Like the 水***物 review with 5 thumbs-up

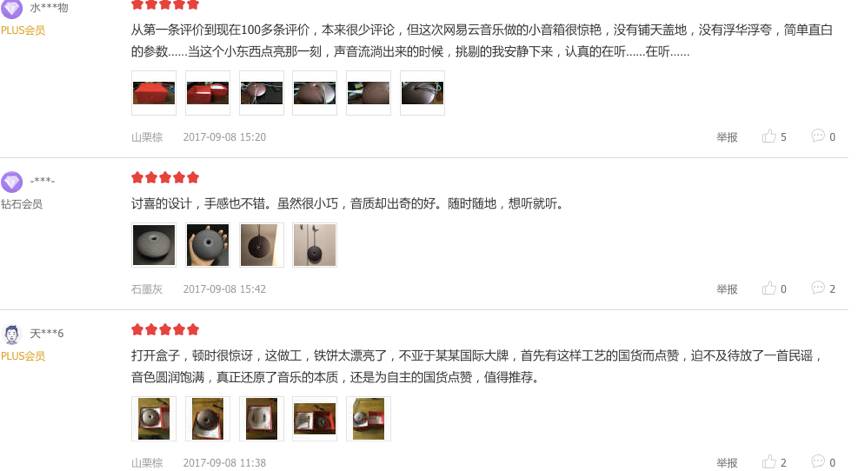coord(768,136)
